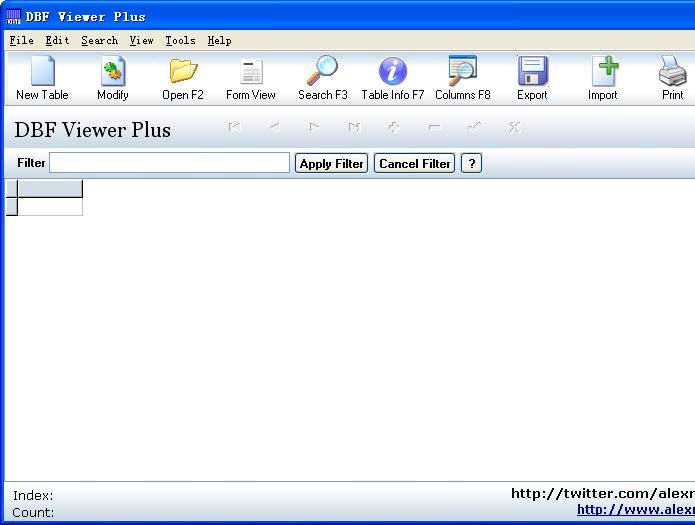Jump to last record navigator button
This screenshot has height=525, width=695.
click(x=354, y=128)
